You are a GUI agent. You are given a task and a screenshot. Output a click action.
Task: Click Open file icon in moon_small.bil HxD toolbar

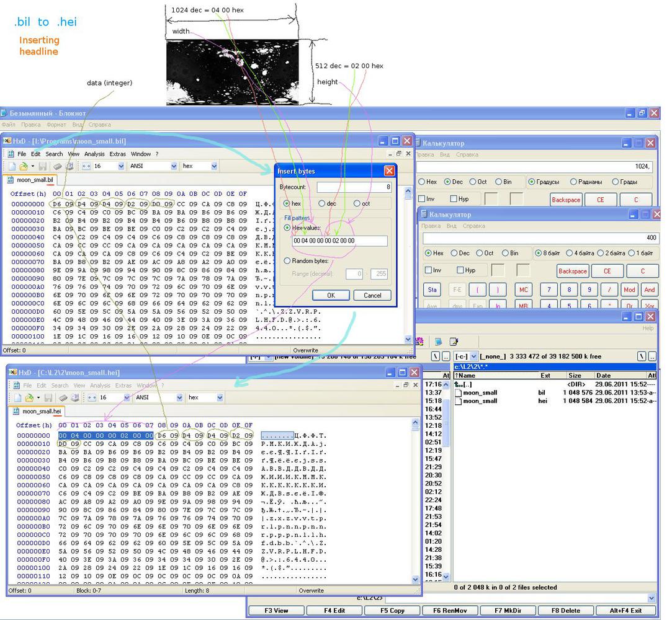pyautogui.click(x=24, y=166)
